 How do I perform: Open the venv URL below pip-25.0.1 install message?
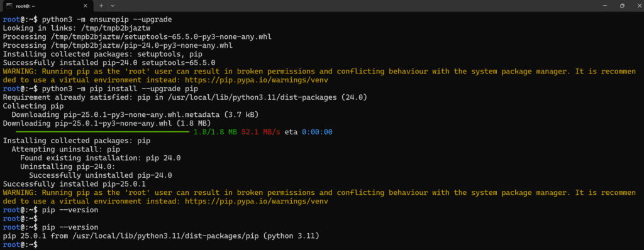[257, 202]
